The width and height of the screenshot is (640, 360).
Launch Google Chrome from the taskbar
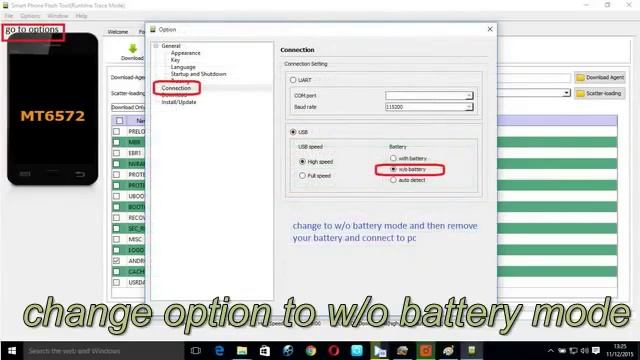click(311, 351)
